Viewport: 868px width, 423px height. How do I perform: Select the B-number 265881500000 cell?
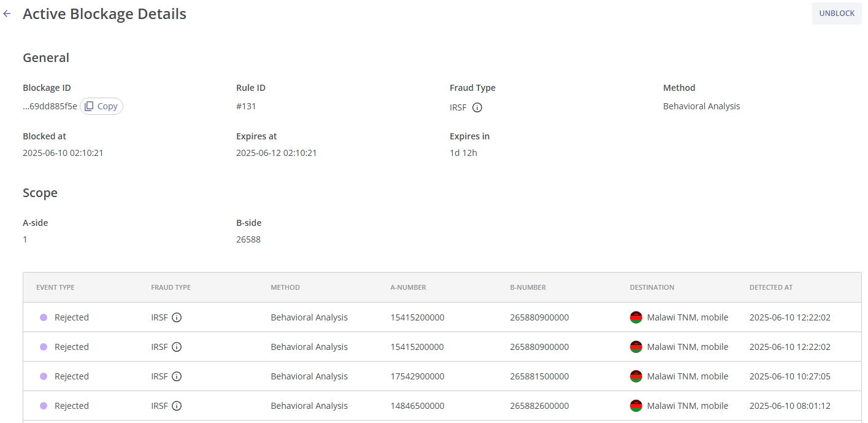point(539,376)
